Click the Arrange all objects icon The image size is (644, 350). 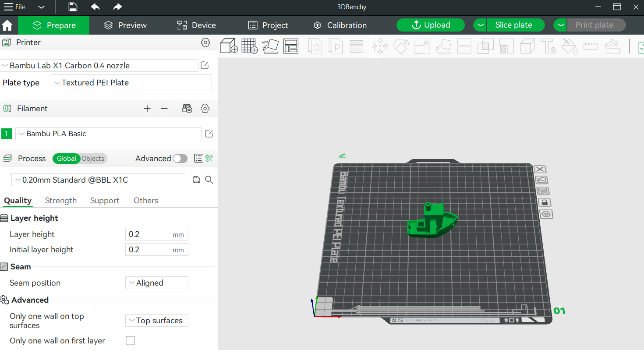click(x=290, y=46)
